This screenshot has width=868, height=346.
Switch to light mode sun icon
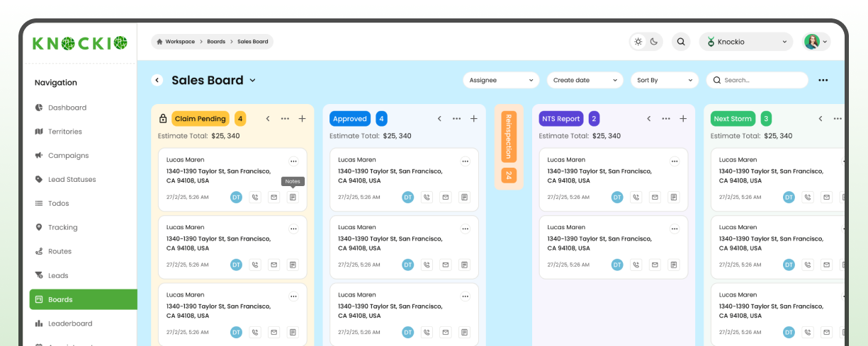coord(638,42)
